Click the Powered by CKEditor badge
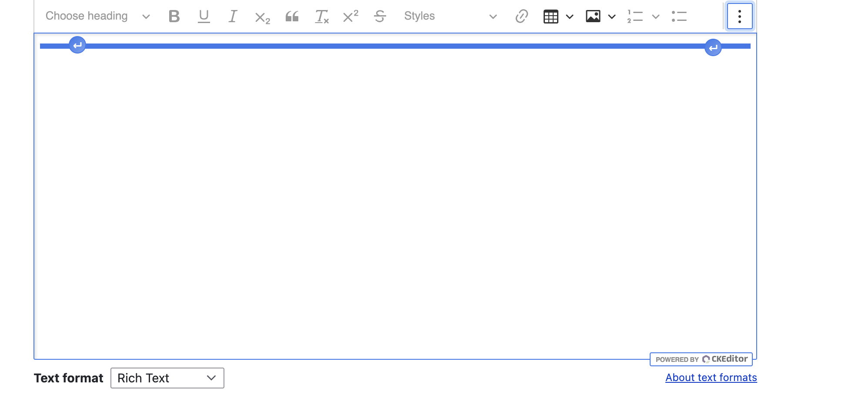This screenshot has width=868, height=415. 701,359
